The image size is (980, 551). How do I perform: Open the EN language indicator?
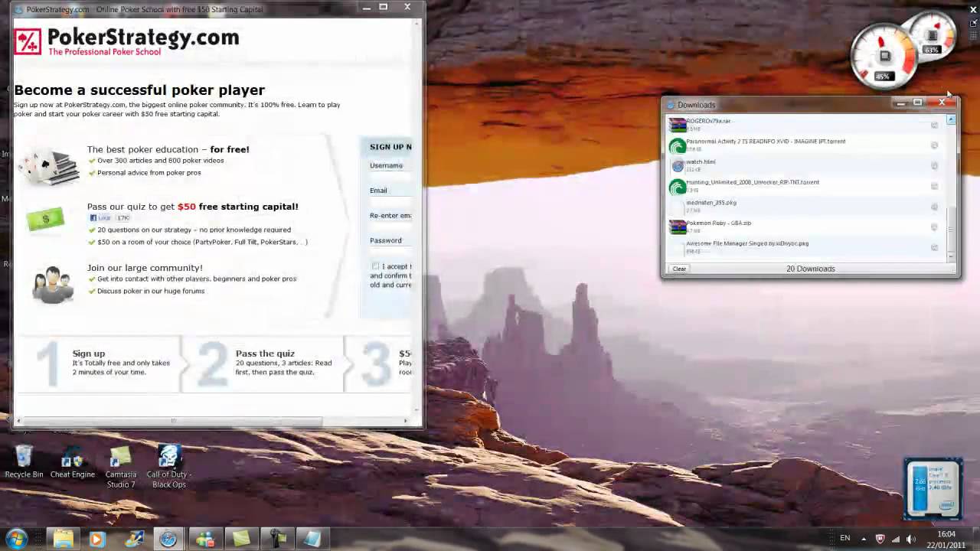pos(845,539)
